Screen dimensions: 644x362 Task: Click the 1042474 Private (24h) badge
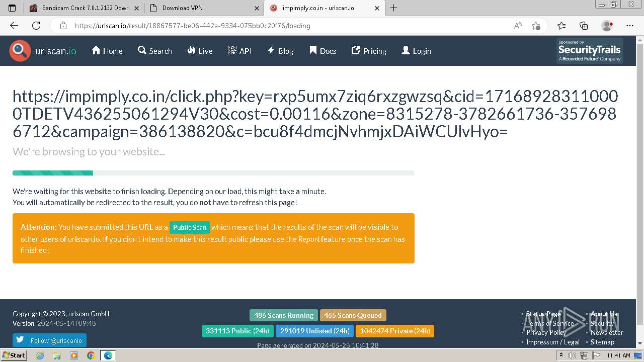pyautogui.click(x=395, y=331)
